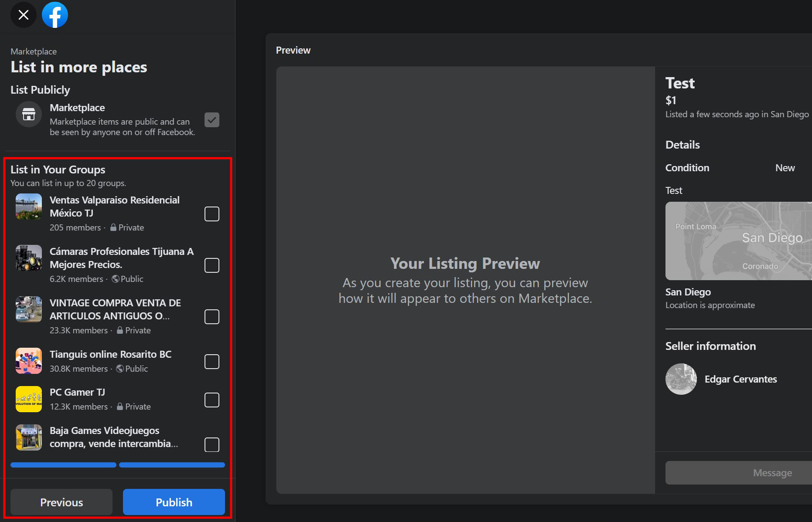Screen dimensions: 812x522
Task: Click the second blue progress step bar
Action: (x=172, y=465)
